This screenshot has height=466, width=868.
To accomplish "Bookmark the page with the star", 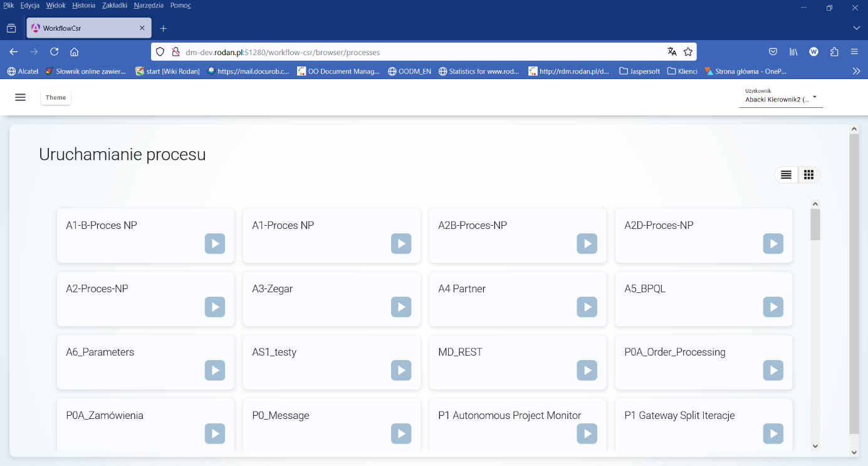I will coord(688,52).
